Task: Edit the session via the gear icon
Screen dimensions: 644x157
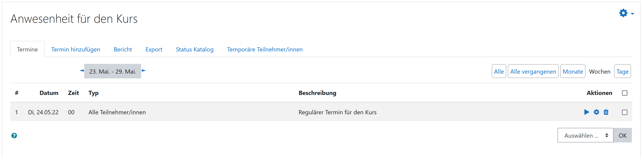Action: tap(596, 112)
